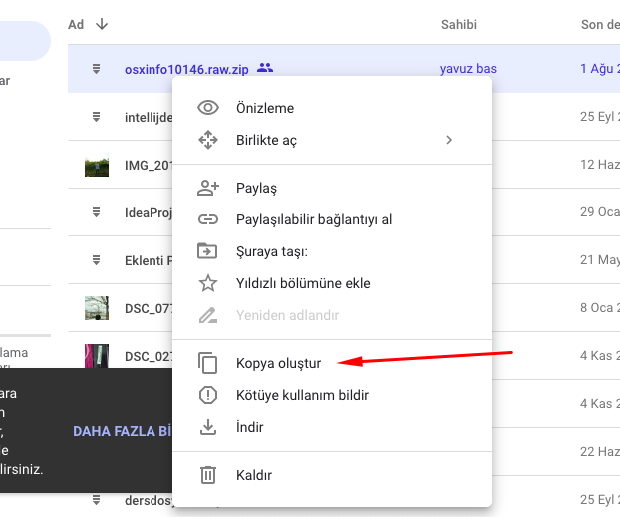Click the IMG_ photo thumbnail

97,165
